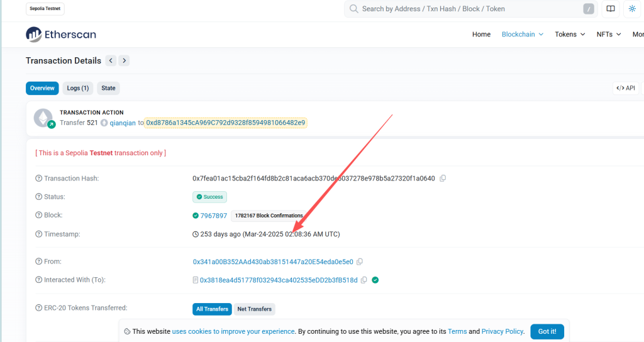644x342 pixels.
Task: Click the cookie icon in banner
Action: tap(127, 331)
